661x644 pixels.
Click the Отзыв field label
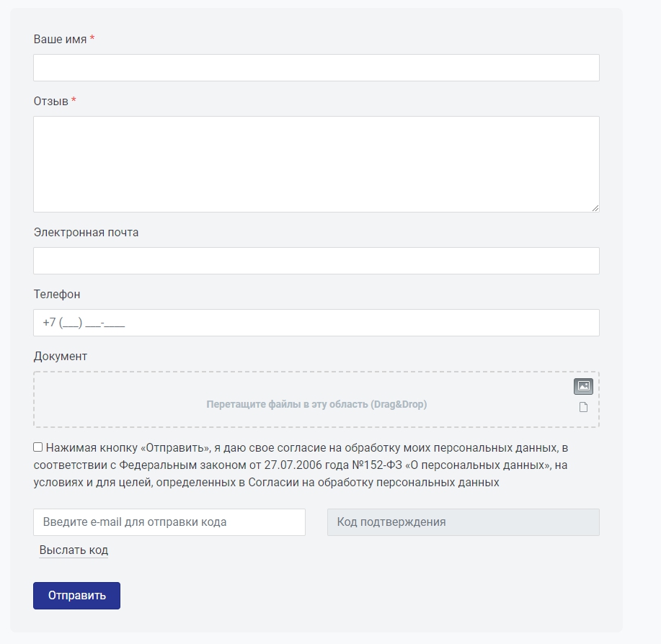50,101
